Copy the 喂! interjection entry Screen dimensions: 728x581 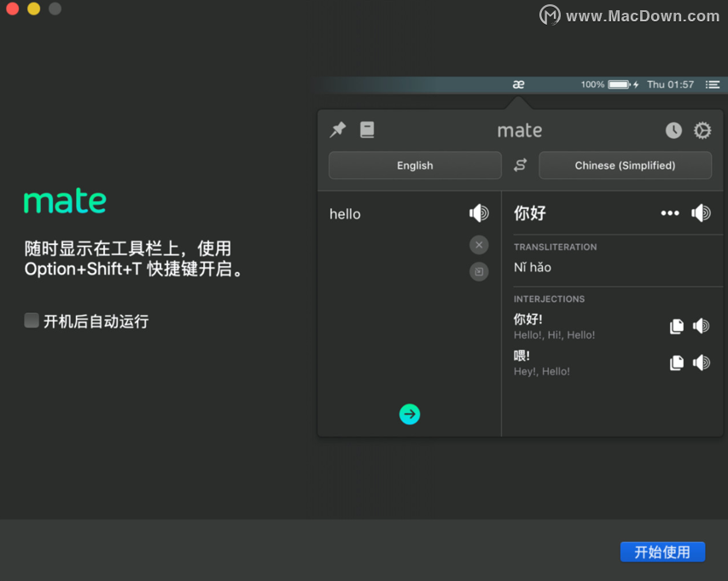677,363
